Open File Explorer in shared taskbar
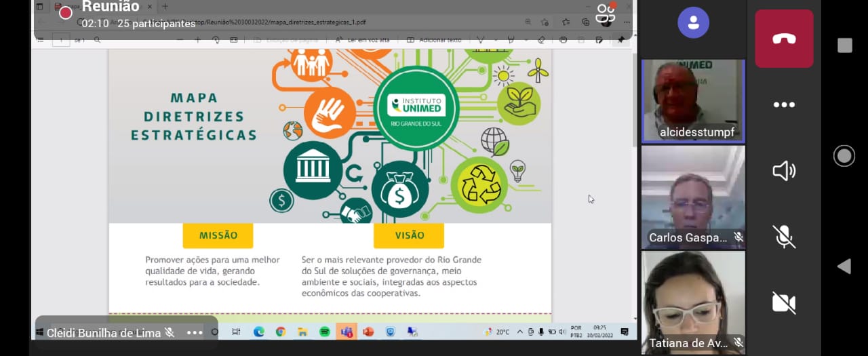 302,332
